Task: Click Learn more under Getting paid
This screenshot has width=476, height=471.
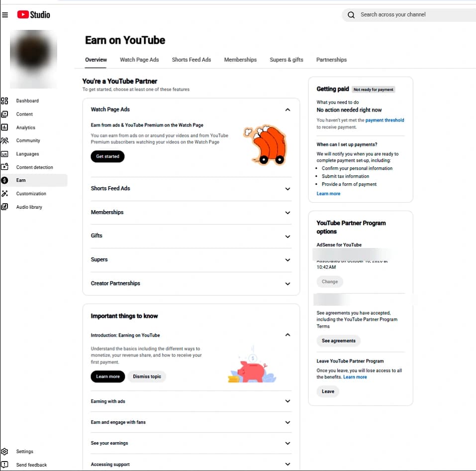Action: coord(328,194)
